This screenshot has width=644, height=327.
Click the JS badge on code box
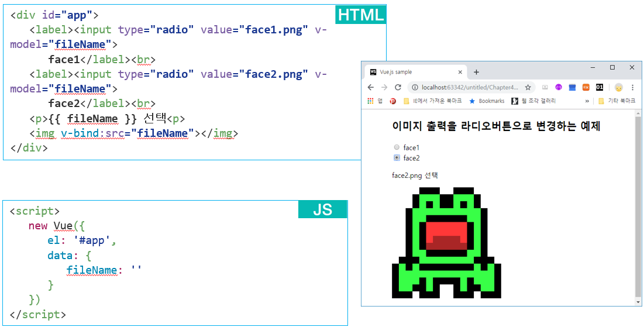coord(323,209)
